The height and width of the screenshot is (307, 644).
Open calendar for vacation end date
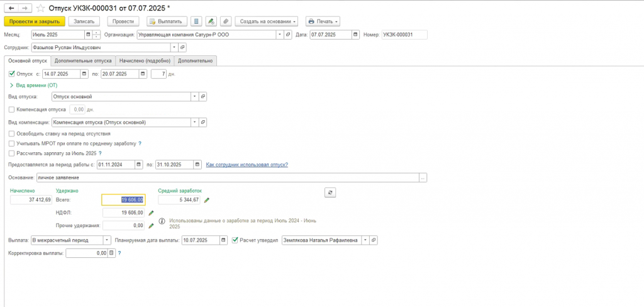pyautogui.click(x=143, y=74)
